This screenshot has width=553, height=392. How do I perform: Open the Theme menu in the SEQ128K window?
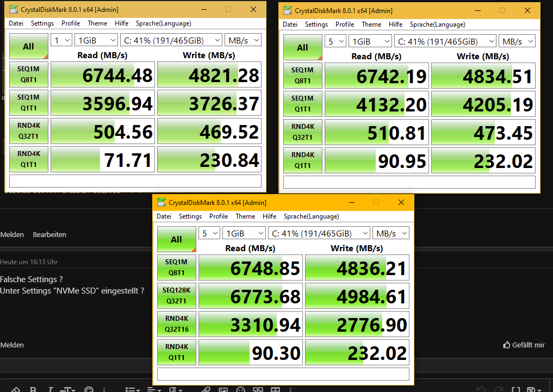(x=245, y=216)
